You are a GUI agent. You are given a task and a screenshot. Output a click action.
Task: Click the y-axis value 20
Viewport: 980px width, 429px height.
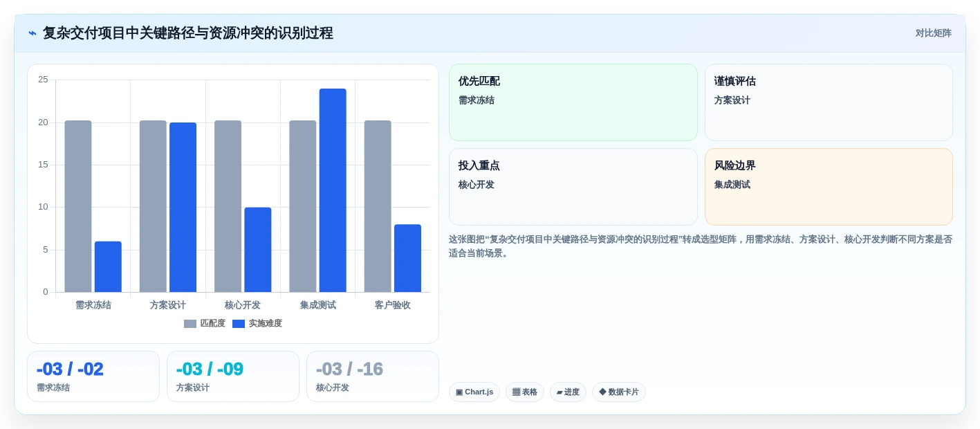coord(43,122)
